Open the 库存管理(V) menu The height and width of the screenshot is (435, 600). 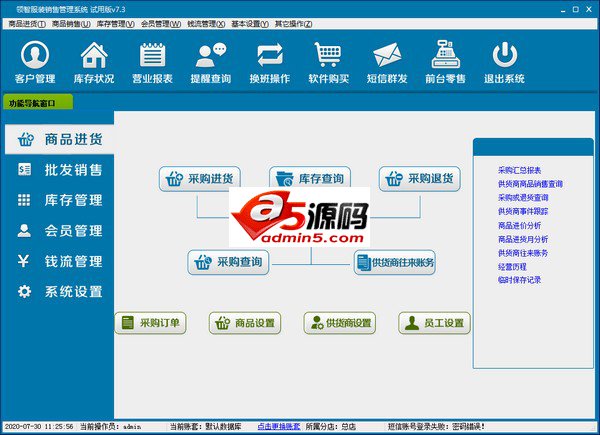tap(115, 24)
